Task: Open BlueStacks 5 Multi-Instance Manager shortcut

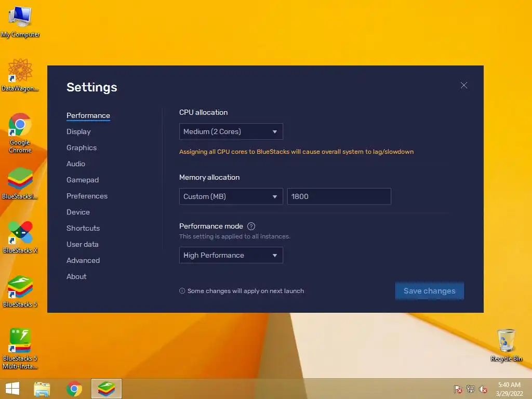Action: pyautogui.click(x=20, y=349)
